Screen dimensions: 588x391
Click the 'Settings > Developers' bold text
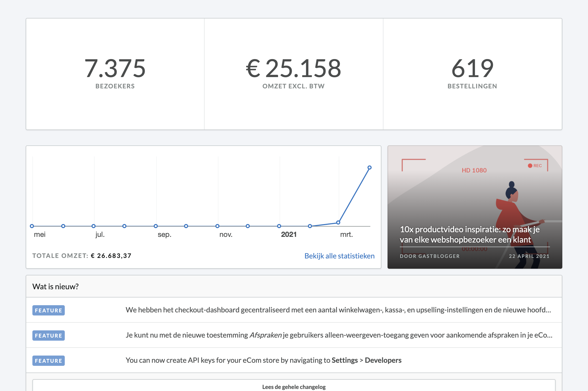tap(366, 360)
